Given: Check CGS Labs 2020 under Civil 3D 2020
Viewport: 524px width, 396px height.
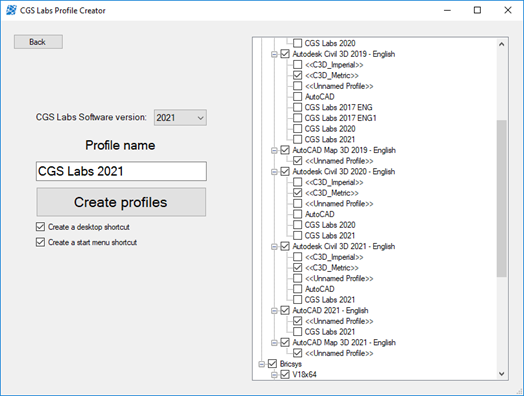Looking at the screenshot, I should tap(297, 225).
